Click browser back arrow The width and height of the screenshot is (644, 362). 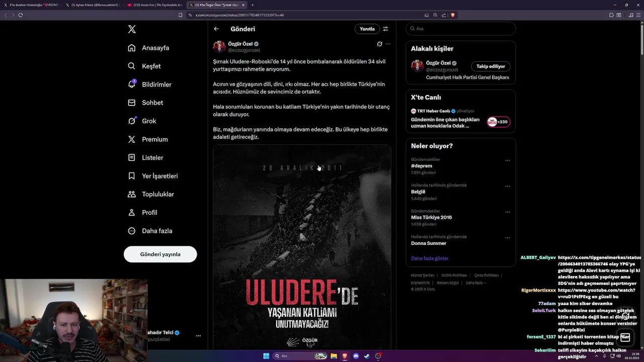click(x=6, y=15)
